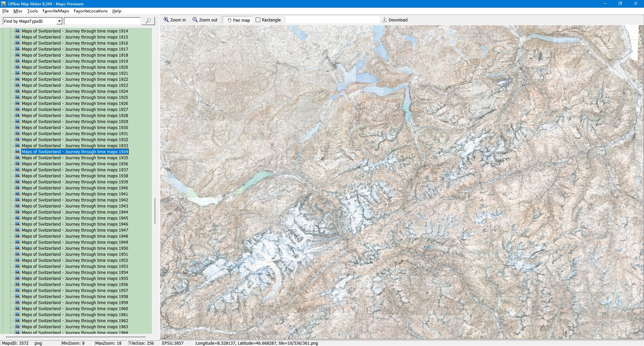Click the Zoom in magnifier icon
This screenshot has height=346, width=644.
(x=166, y=20)
